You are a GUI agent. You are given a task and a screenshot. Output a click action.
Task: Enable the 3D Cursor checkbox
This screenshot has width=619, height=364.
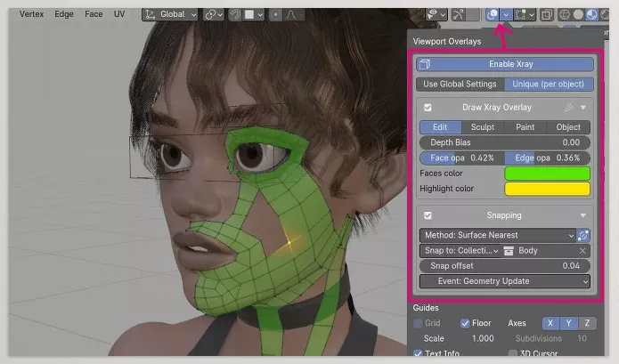(512, 353)
